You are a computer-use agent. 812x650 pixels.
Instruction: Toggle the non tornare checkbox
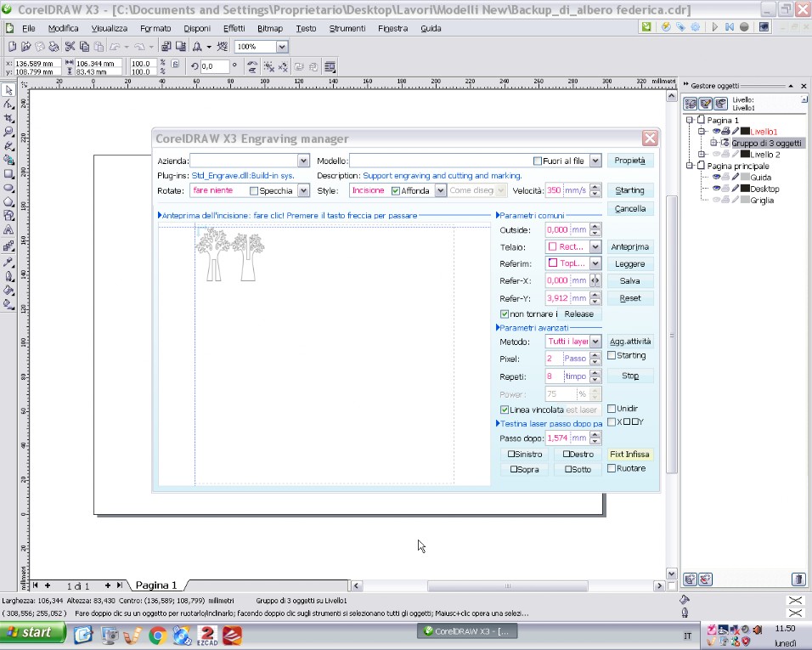coord(505,314)
